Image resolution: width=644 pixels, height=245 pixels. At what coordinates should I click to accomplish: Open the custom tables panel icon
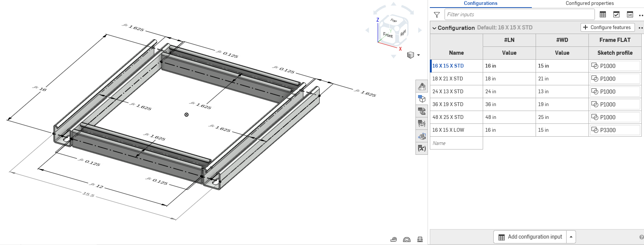point(422,123)
